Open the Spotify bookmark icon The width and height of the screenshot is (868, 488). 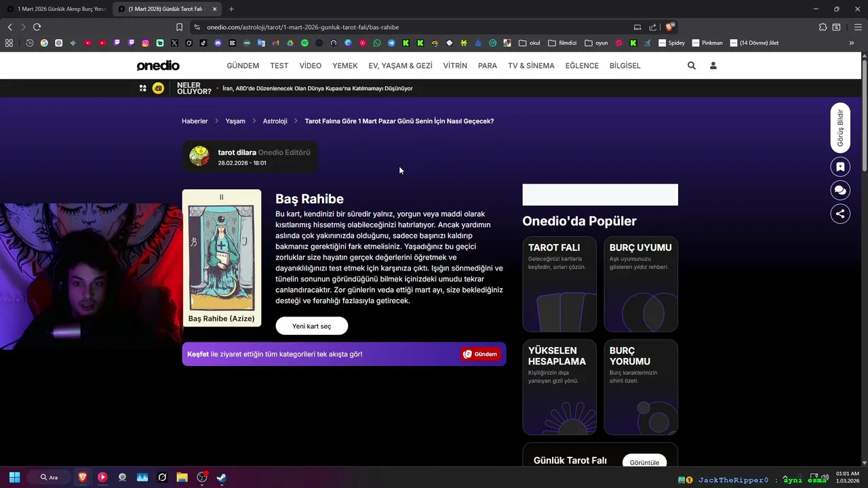304,43
